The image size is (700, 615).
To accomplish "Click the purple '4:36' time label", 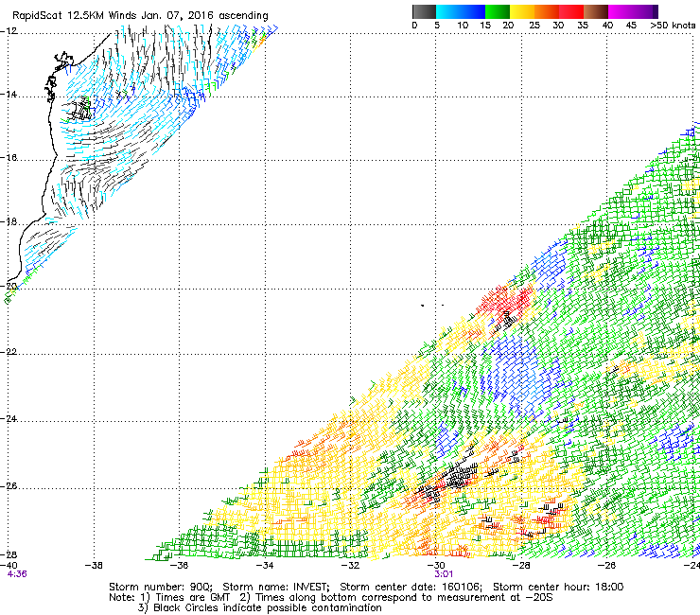I will coord(17,574).
